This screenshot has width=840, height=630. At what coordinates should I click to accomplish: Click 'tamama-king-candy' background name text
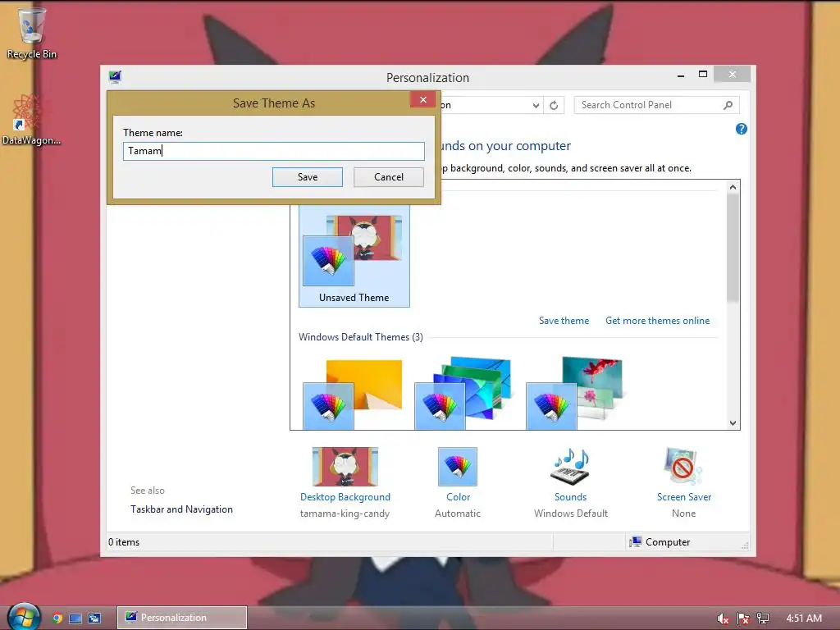tap(345, 514)
